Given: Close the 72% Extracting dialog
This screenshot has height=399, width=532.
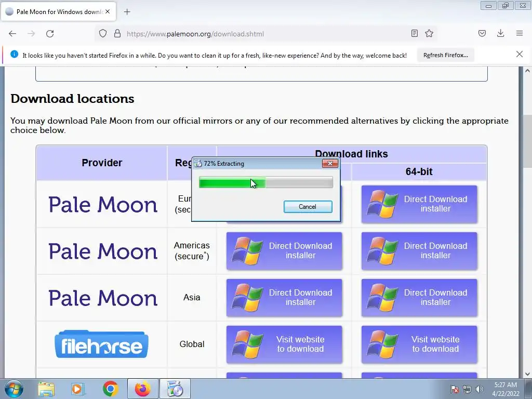Looking at the screenshot, I should [x=330, y=164].
